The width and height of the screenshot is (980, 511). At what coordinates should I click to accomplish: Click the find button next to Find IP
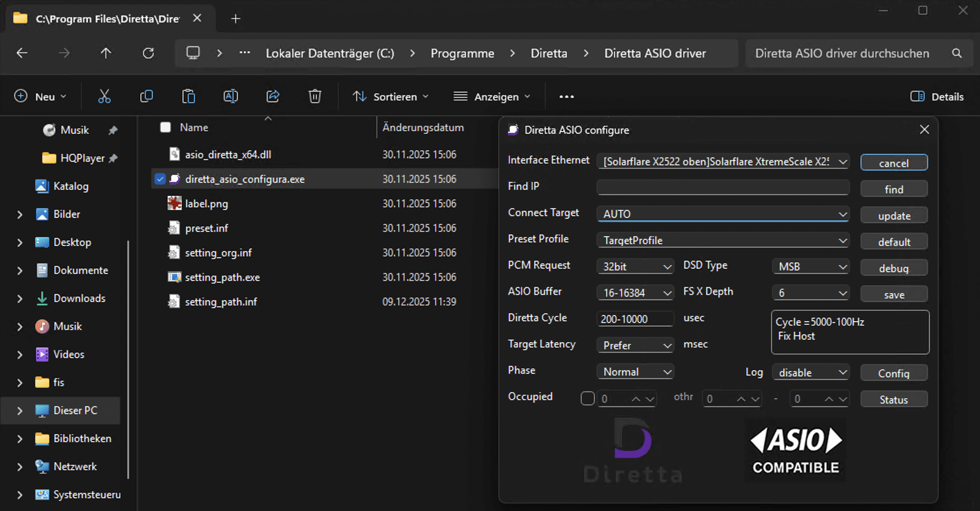click(894, 189)
